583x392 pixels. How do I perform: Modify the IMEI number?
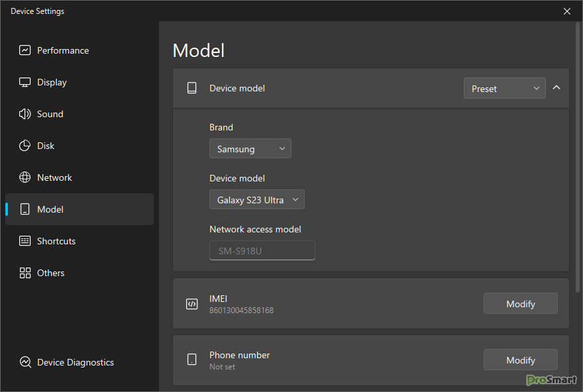tap(520, 304)
